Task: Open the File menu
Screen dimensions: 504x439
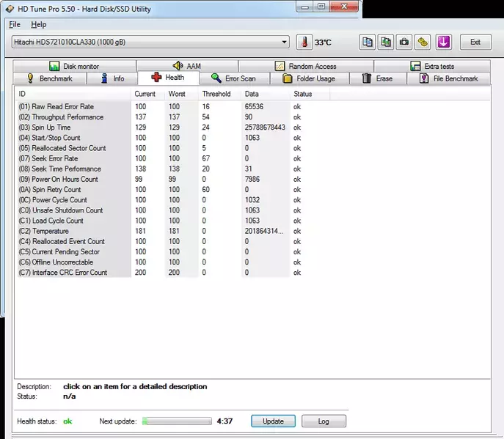Action: 15,24
